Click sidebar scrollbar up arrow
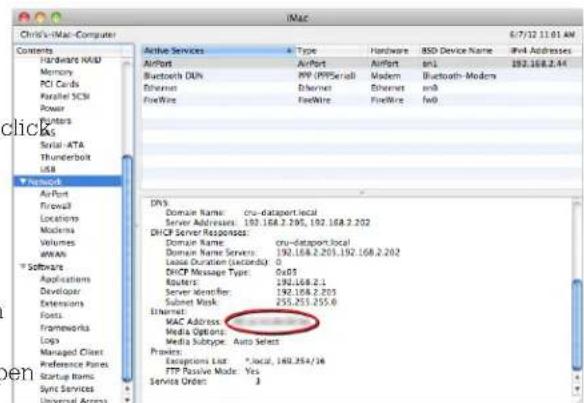 (x=127, y=388)
